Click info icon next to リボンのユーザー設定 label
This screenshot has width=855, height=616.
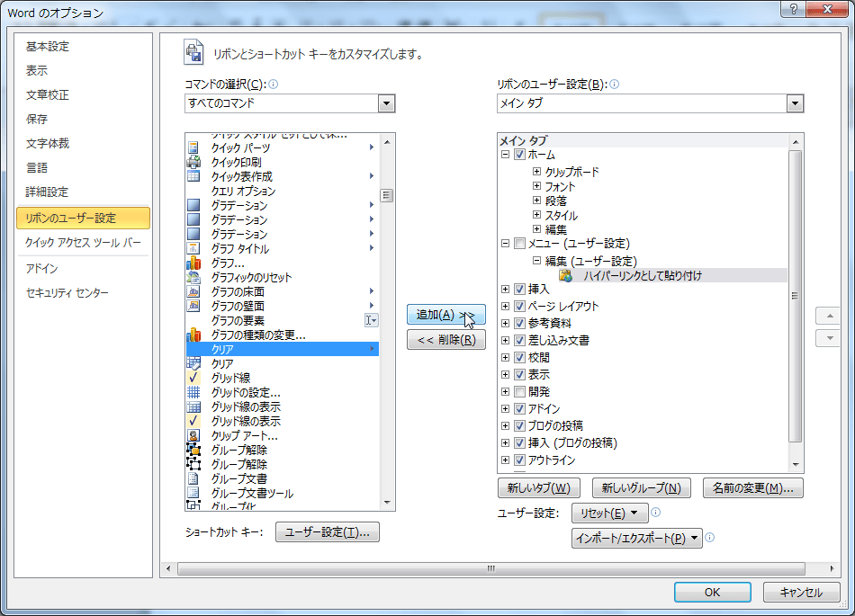pyautogui.click(x=614, y=84)
